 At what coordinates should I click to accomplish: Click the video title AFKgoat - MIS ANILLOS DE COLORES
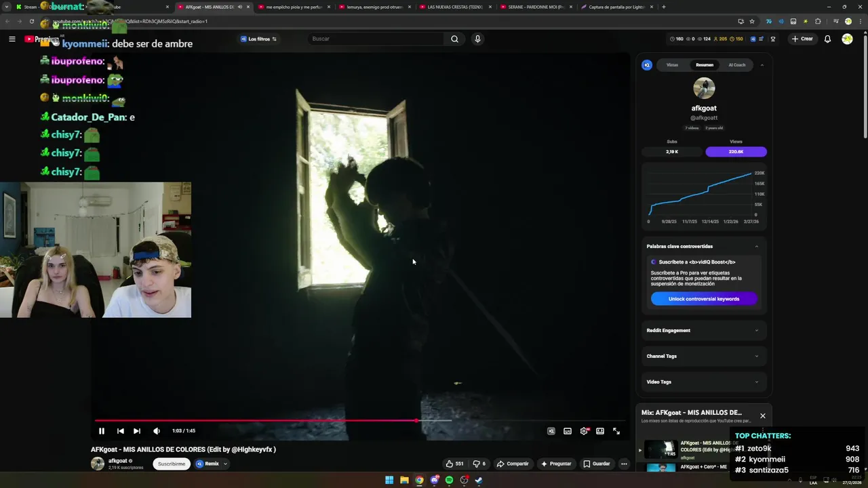(x=183, y=449)
